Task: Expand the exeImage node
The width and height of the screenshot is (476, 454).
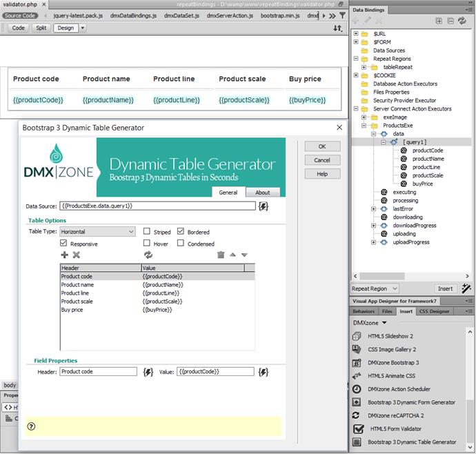Action: pyautogui.click(x=364, y=117)
